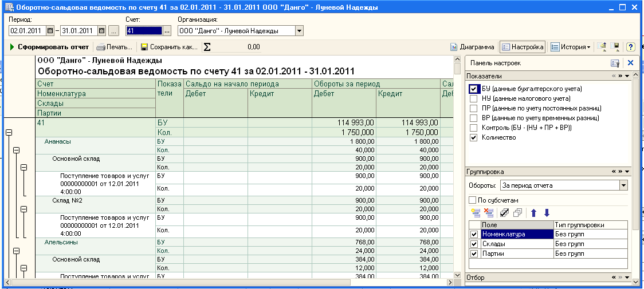Enable НУ (данные налогового учета) checkbox
The image size is (644, 289).
473,98
